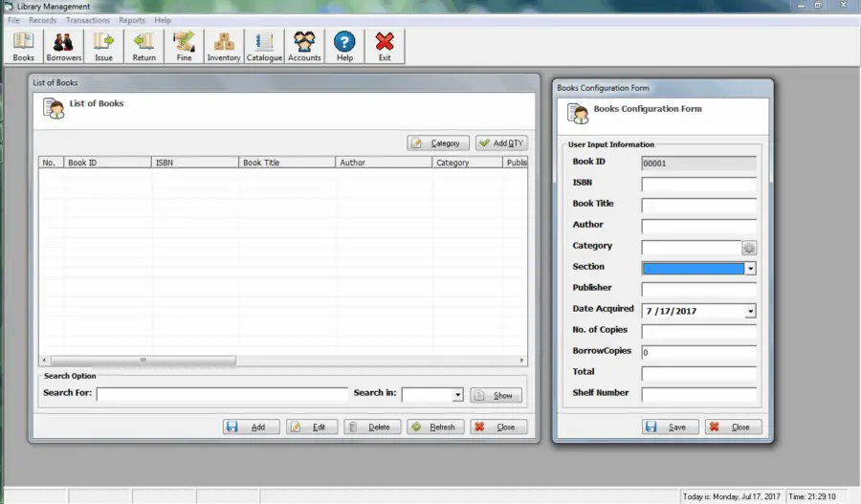This screenshot has width=861, height=504.
Task: Click the ISBN column header
Action: (195, 163)
